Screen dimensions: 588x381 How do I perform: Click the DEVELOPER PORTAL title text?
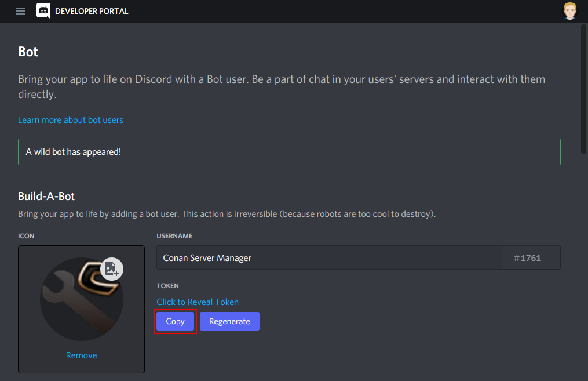pos(92,11)
